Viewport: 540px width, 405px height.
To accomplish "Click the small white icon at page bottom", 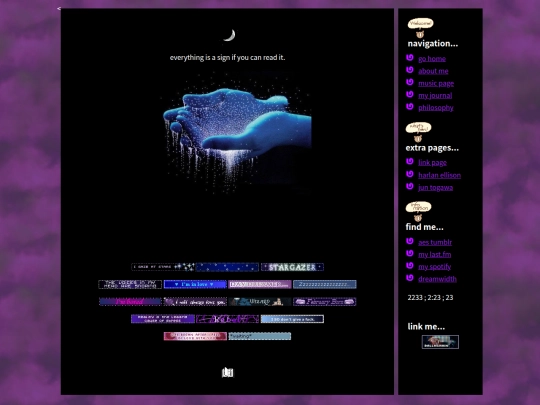I will 228,372.
